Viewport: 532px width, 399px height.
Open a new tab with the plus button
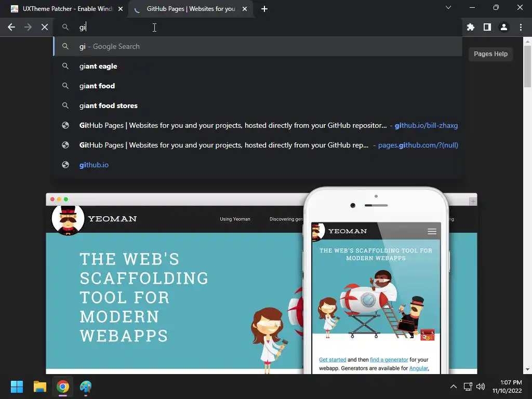pyautogui.click(x=264, y=9)
